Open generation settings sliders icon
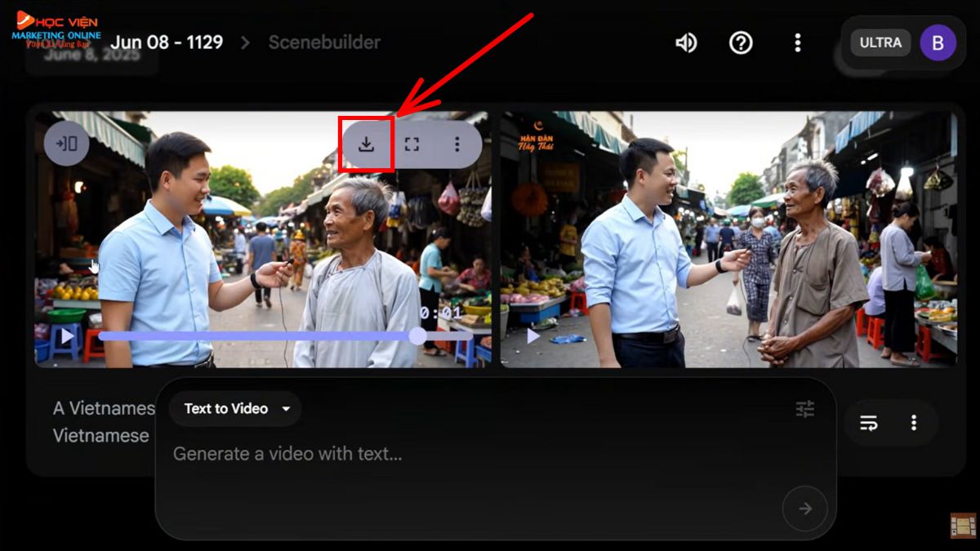The width and height of the screenshot is (980, 551). coord(805,409)
